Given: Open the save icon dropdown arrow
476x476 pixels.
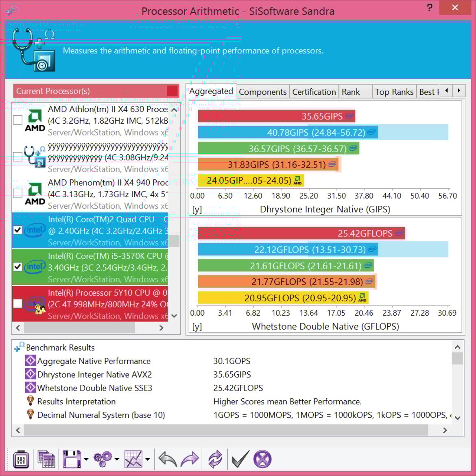Looking at the screenshot, I should click(x=86, y=459).
